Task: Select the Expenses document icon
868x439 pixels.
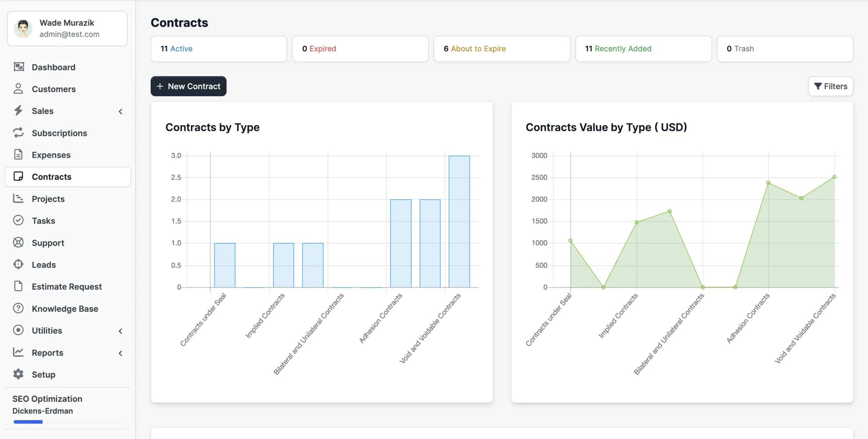Action: (19, 155)
